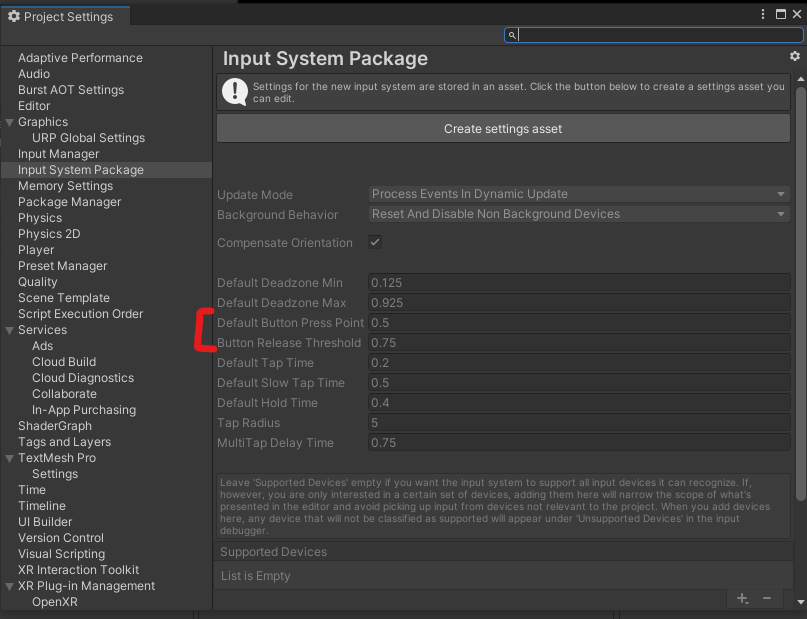This screenshot has width=807, height=619.
Task: Select Collaborate under Services
Action: [x=64, y=394]
